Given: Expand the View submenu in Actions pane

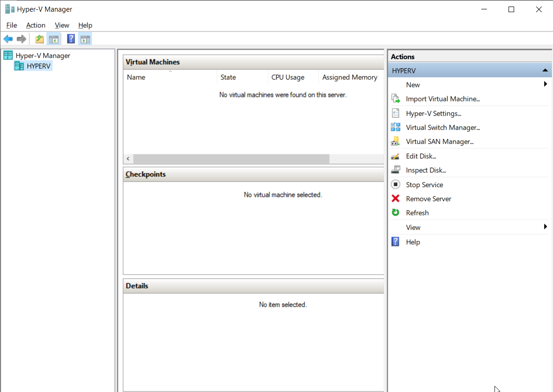Looking at the screenshot, I should pos(545,227).
